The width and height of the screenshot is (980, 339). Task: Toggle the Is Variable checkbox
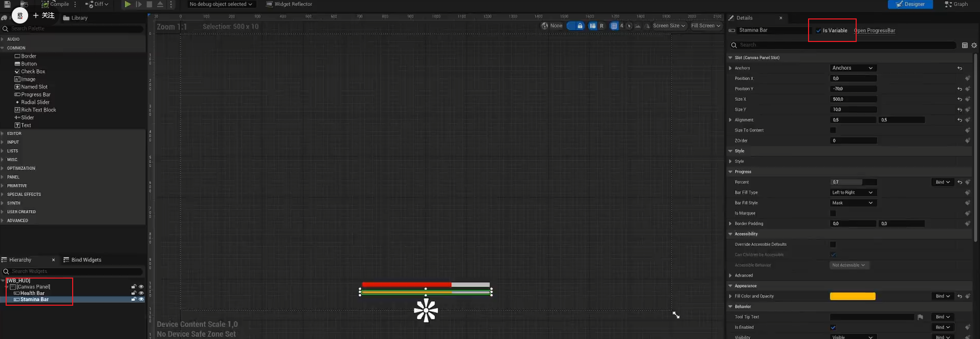pyautogui.click(x=818, y=31)
